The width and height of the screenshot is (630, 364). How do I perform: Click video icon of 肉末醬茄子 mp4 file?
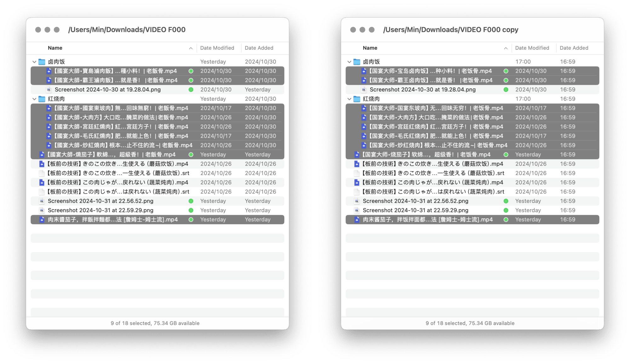tap(42, 220)
